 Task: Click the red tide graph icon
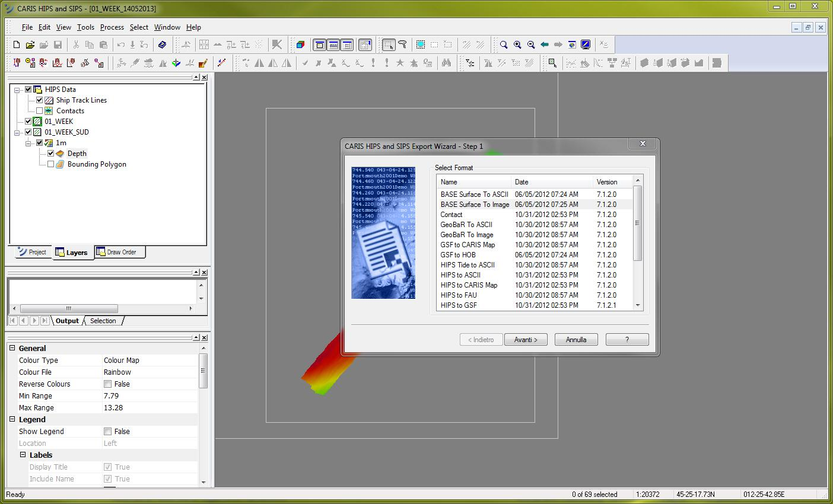(58, 63)
